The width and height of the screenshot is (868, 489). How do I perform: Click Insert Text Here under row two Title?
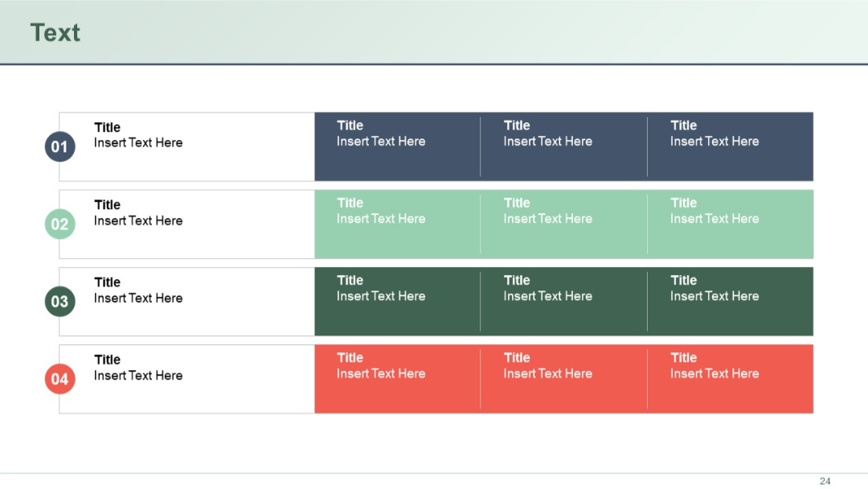click(x=138, y=220)
